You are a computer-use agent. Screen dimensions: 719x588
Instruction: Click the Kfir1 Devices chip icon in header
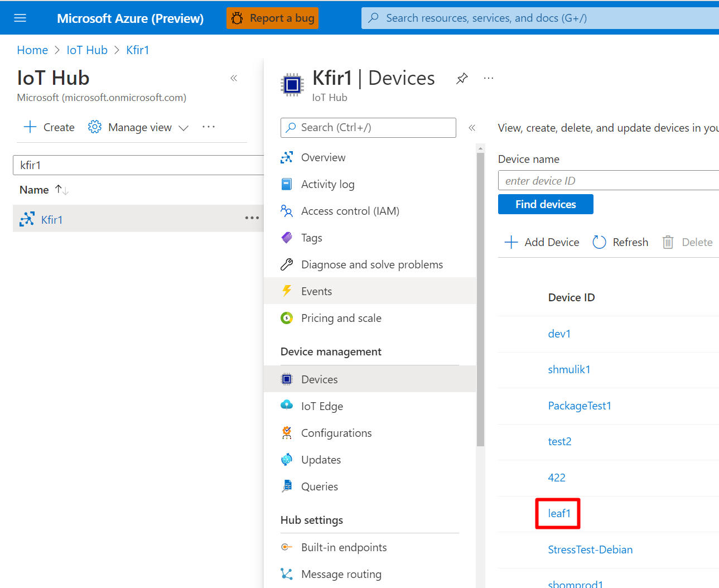pyautogui.click(x=292, y=85)
